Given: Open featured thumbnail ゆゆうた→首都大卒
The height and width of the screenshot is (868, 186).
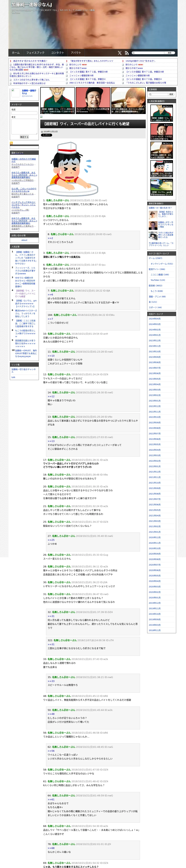Looking at the screenshot, I should coord(128,100).
